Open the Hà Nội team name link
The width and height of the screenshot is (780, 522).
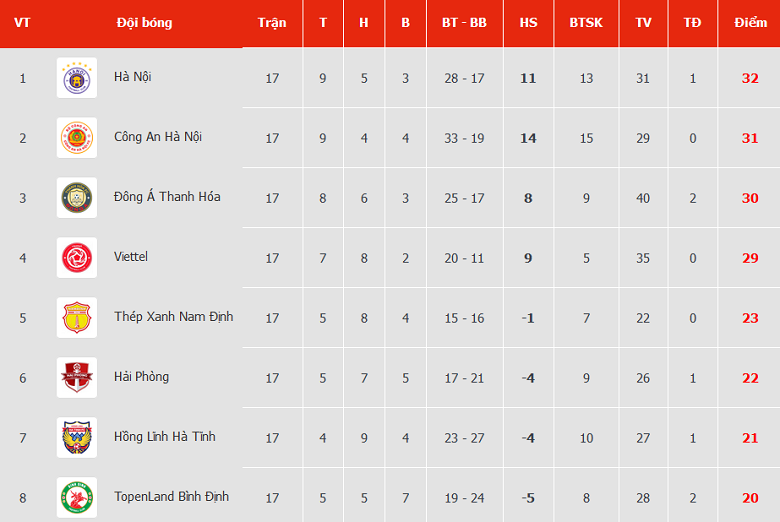(133, 77)
